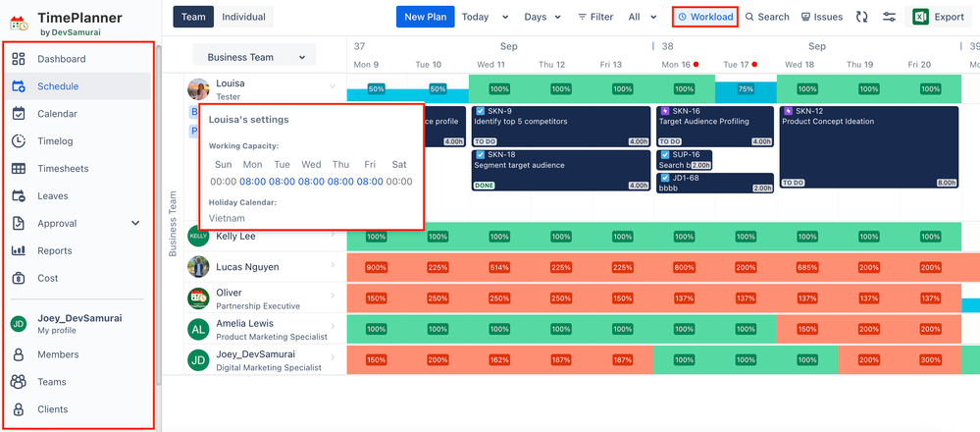Expand Lucas Nguyen's row
This screenshot has height=432, width=980.
(x=333, y=265)
